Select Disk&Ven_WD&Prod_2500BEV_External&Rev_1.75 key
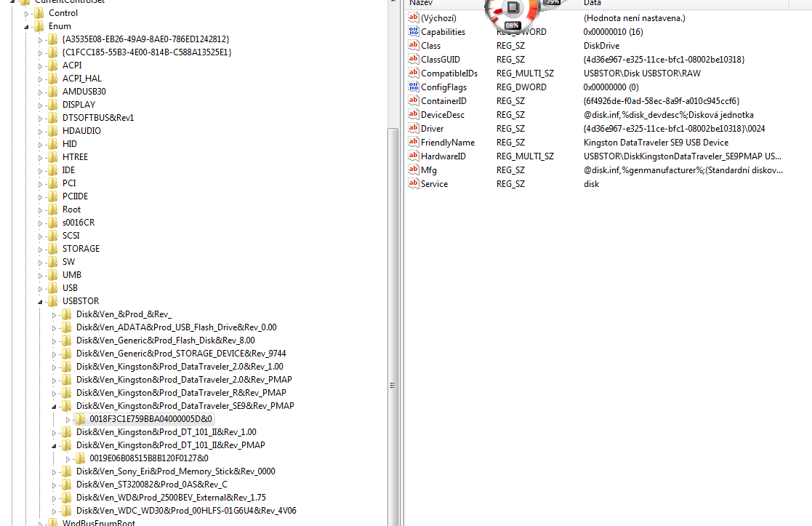The width and height of the screenshot is (812, 526). [171, 498]
